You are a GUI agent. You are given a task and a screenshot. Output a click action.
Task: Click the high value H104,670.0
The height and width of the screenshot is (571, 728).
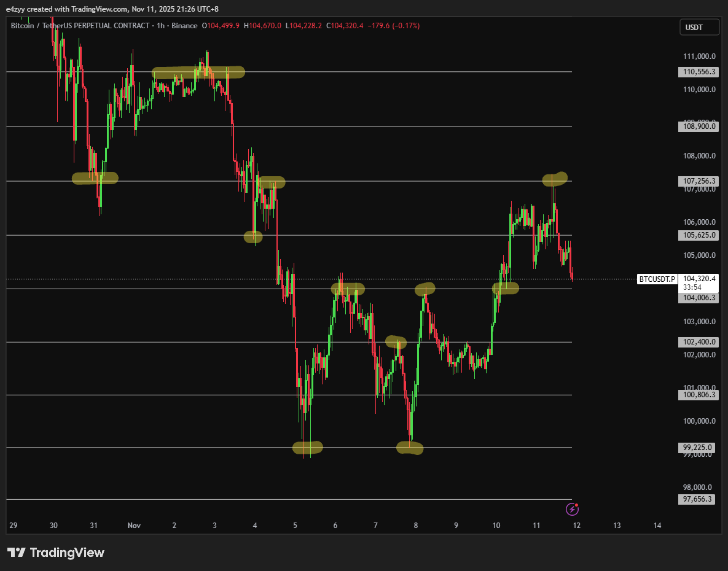pos(262,26)
